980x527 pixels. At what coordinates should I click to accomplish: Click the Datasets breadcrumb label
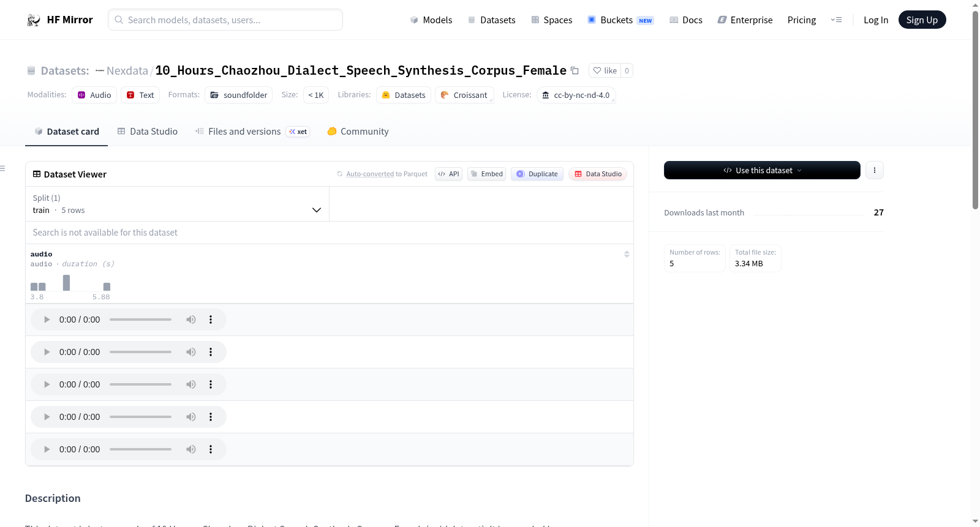(x=65, y=70)
